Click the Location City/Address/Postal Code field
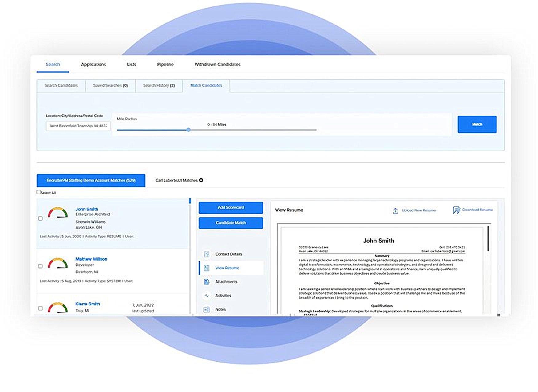 (x=78, y=126)
